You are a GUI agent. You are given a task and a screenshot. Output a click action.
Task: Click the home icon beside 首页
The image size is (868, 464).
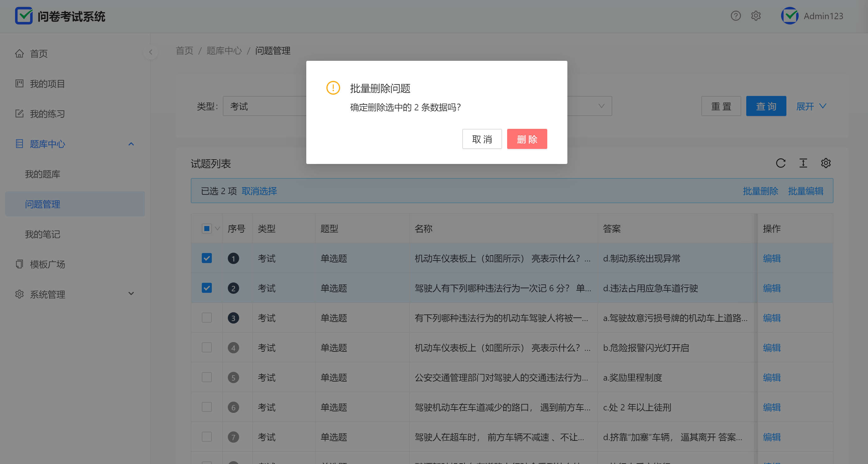[19, 54]
